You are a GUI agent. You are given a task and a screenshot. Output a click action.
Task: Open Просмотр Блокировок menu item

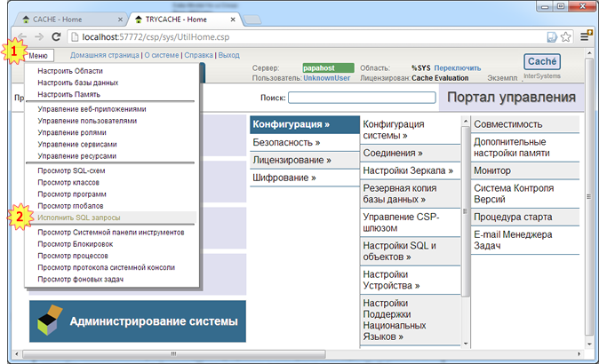[76, 244]
